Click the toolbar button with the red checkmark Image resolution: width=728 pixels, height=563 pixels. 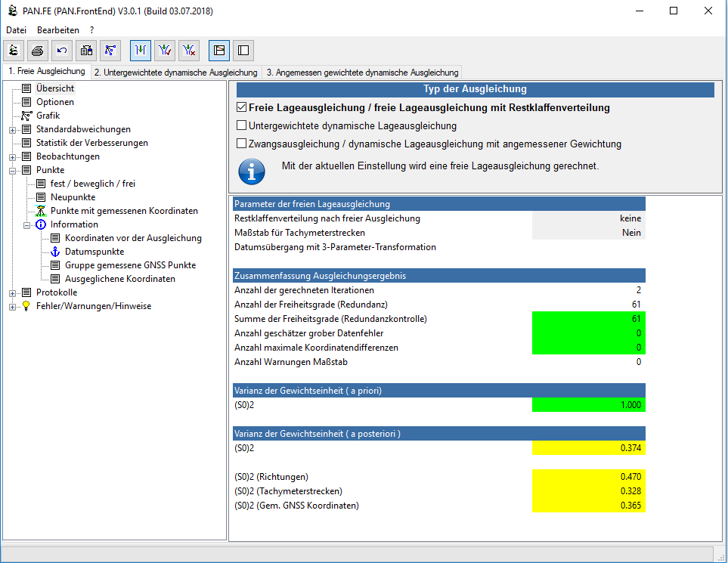click(165, 50)
